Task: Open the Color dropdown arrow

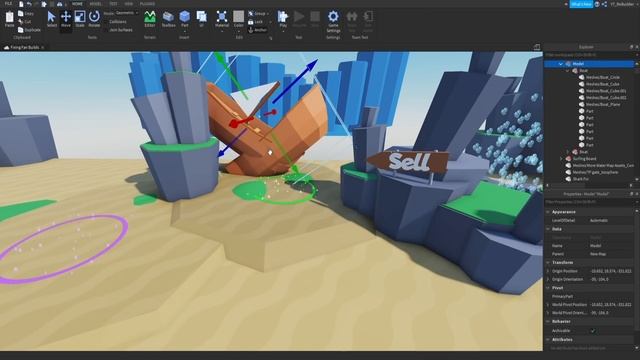Action: point(239,30)
